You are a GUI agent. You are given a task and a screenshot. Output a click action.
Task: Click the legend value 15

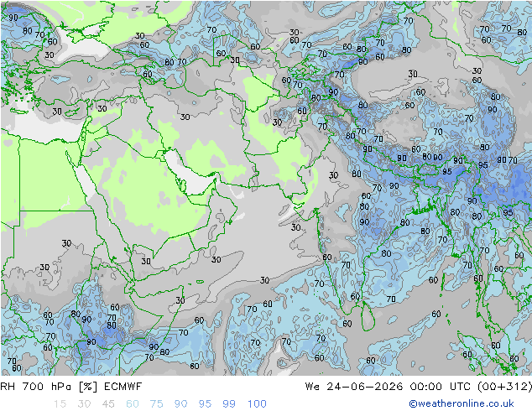(x=60, y=404)
